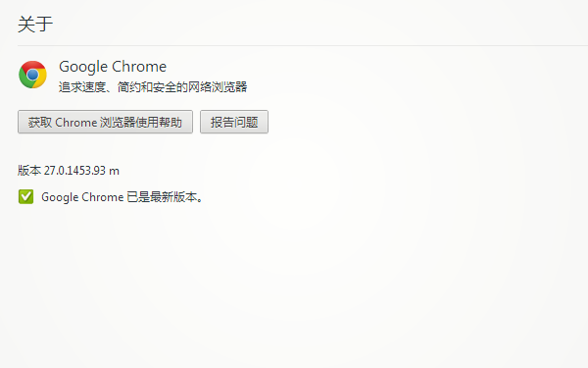This screenshot has width=588, height=368.
Task: Click the word Chrome in the product title
Action: point(139,67)
